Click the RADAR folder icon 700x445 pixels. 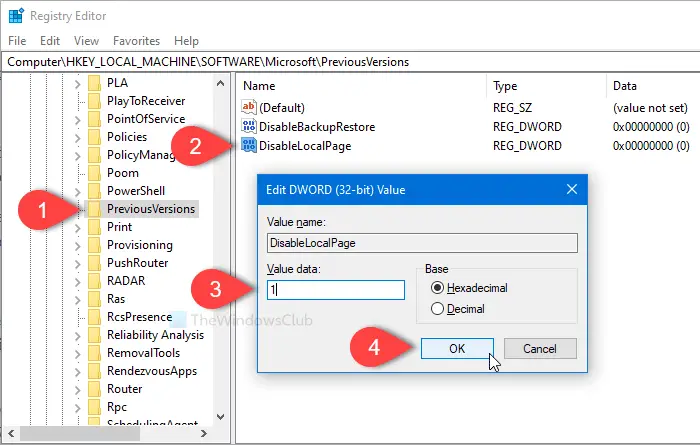(94, 281)
